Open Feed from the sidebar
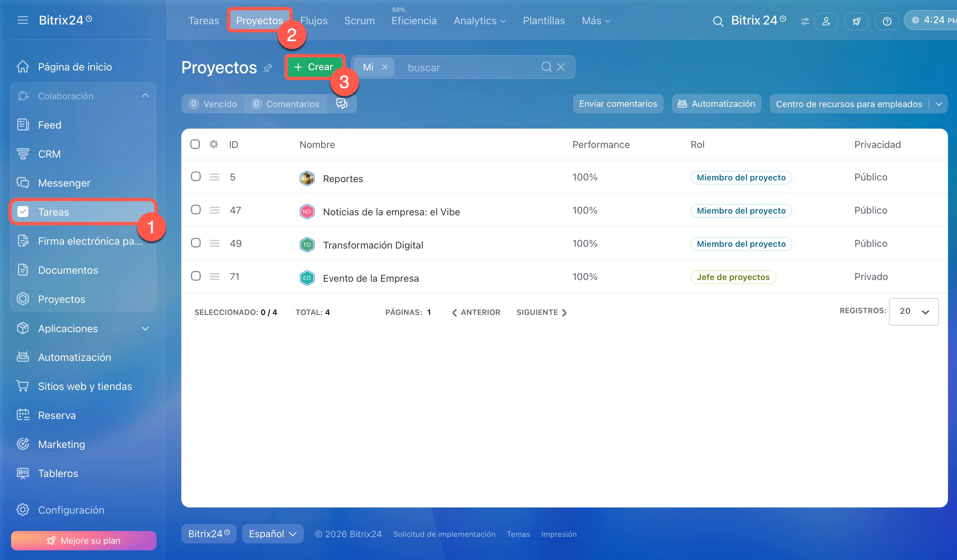 point(83,125)
